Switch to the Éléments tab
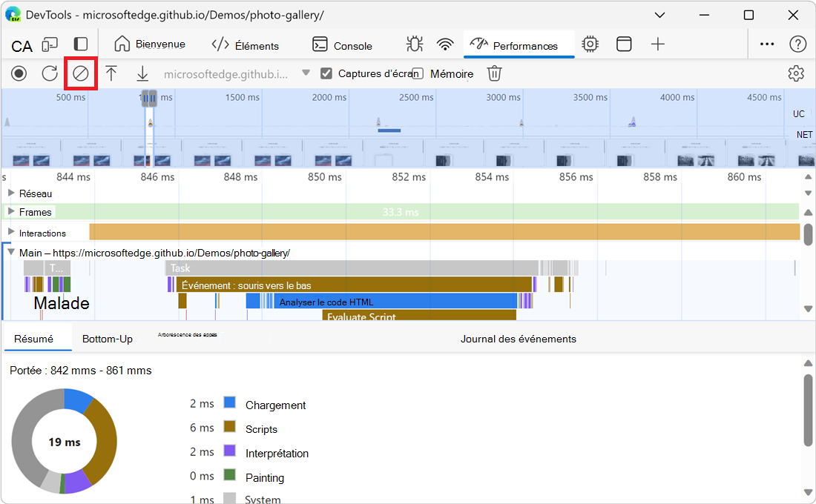The width and height of the screenshot is (816, 504). (245, 45)
